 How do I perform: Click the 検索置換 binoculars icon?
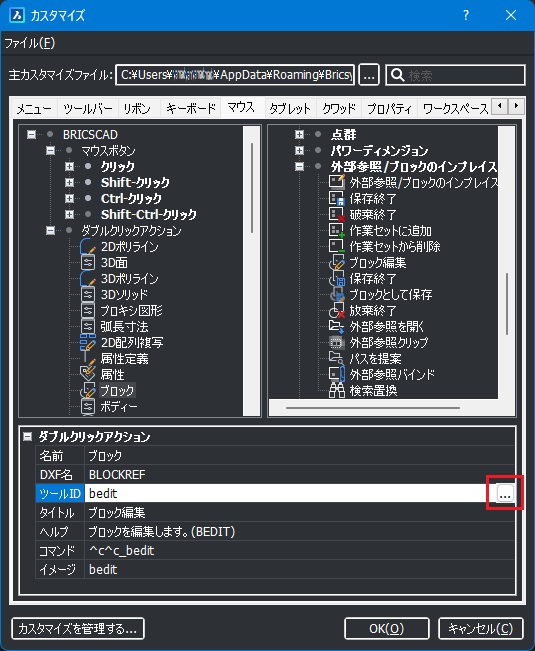337,390
